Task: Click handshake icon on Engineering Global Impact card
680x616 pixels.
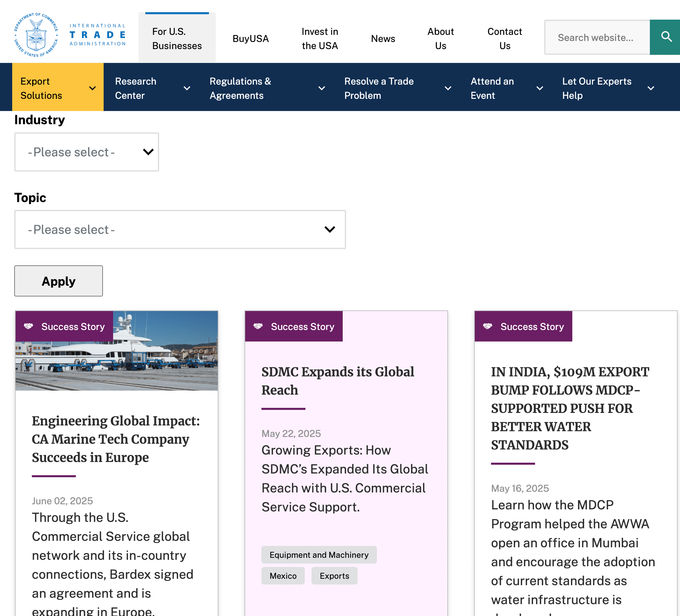Action: coord(28,326)
